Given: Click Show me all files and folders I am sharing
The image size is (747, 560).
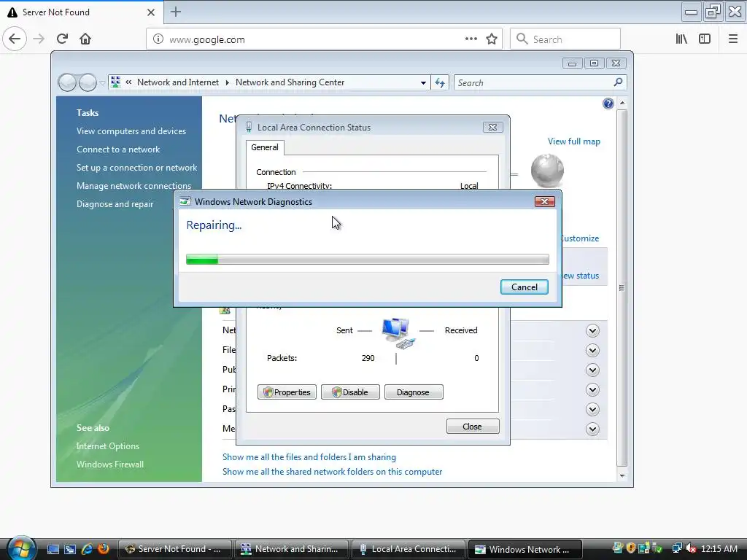Looking at the screenshot, I should (x=309, y=457).
